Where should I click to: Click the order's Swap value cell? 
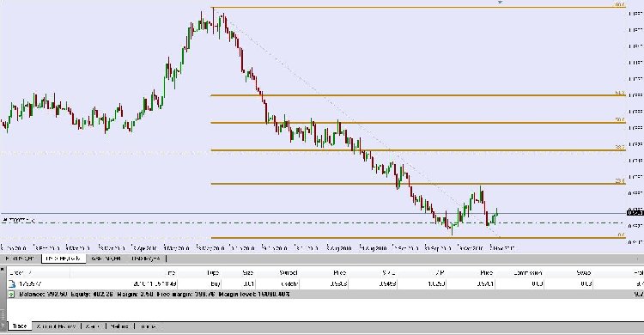pos(586,283)
